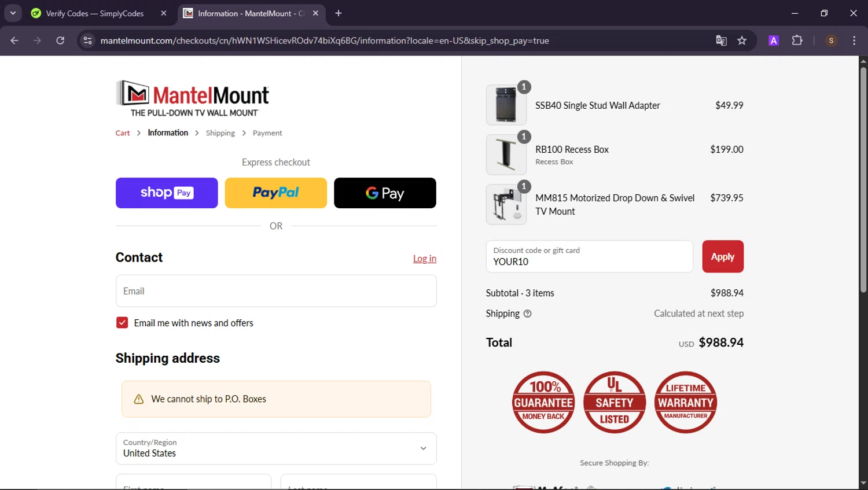Bookmark this page with the star icon
Viewport: 868px width, 490px height.
(742, 40)
